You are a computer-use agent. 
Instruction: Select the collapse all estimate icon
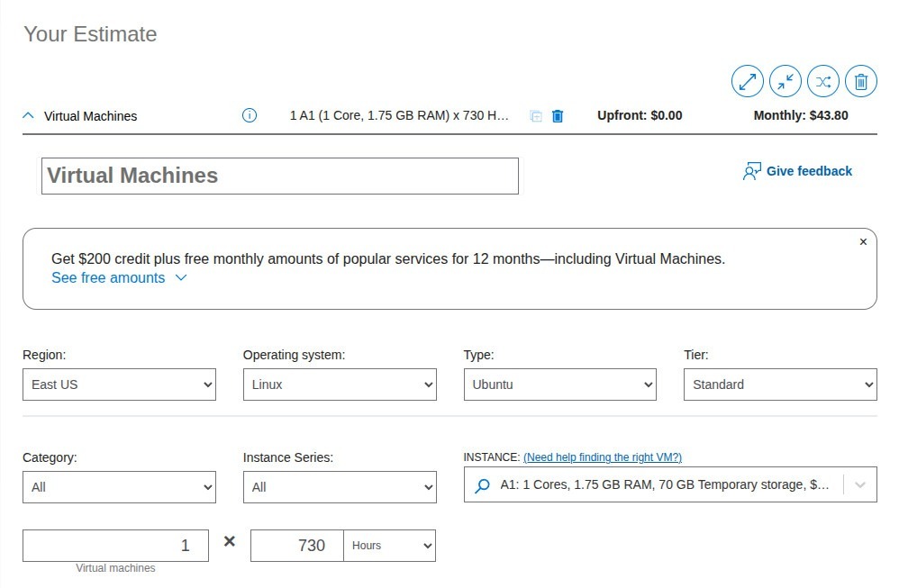point(785,81)
